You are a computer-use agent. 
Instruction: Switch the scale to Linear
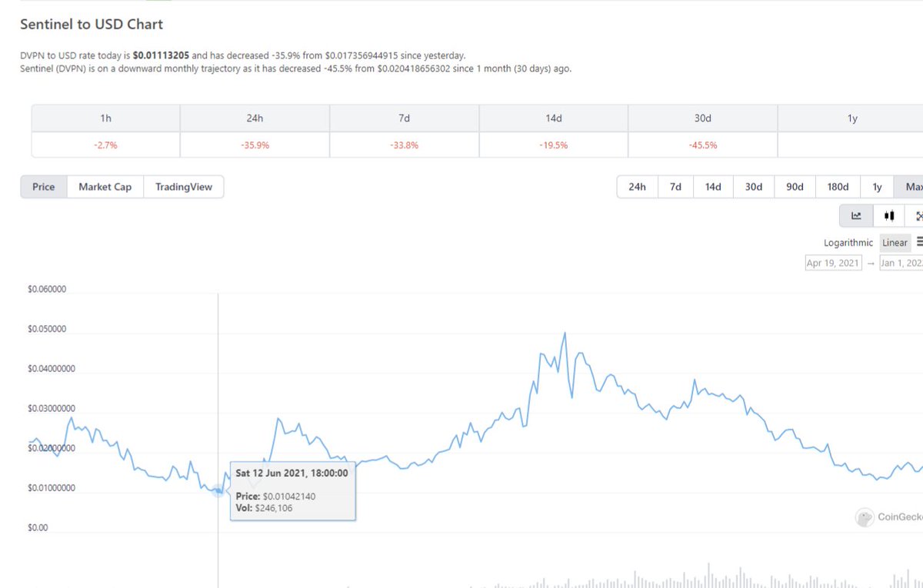click(x=895, y=243)
